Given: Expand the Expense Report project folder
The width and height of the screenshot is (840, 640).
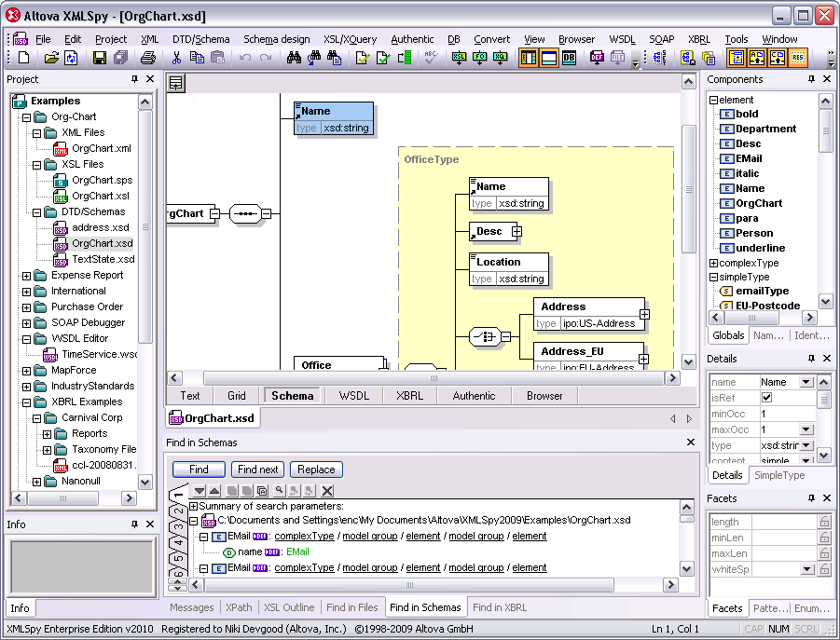Looking at the screenshot, I should (27, 276).
